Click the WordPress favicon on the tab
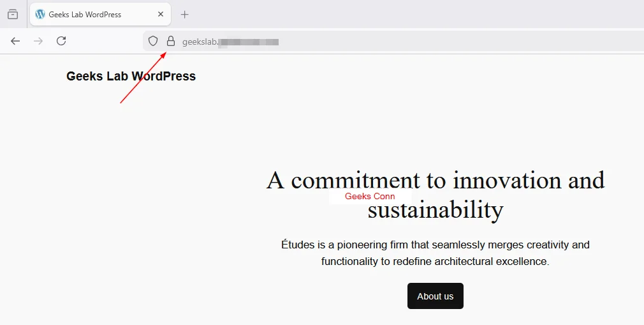 [40, 14]
